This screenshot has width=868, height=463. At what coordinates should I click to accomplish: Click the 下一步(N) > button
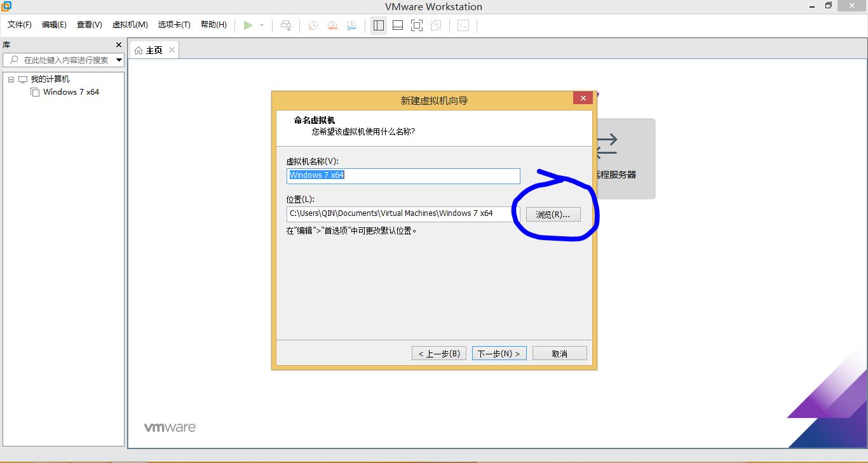click(499, 354)
